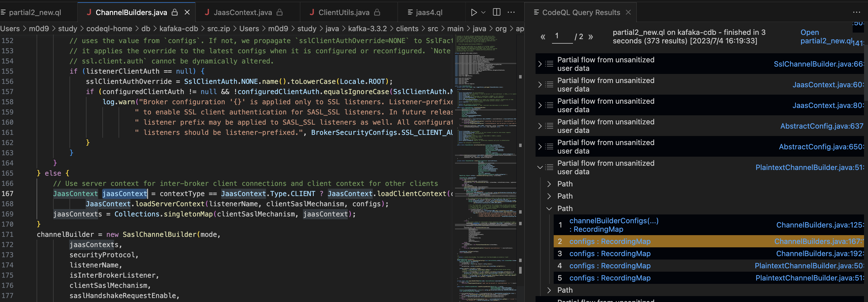This screenshot has width=868, height=302.
Task: Open results panel more actions ellipsis
Action: pos(856,12)
